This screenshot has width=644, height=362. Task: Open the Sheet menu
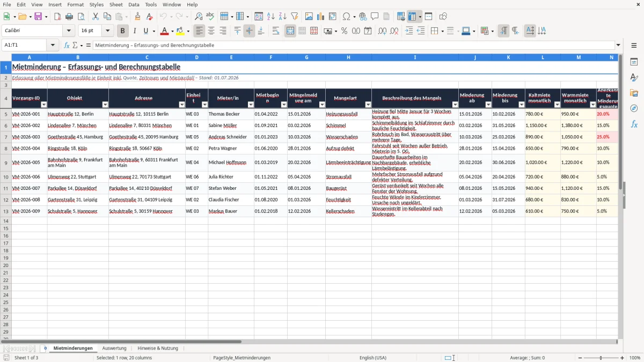[116, 4]
